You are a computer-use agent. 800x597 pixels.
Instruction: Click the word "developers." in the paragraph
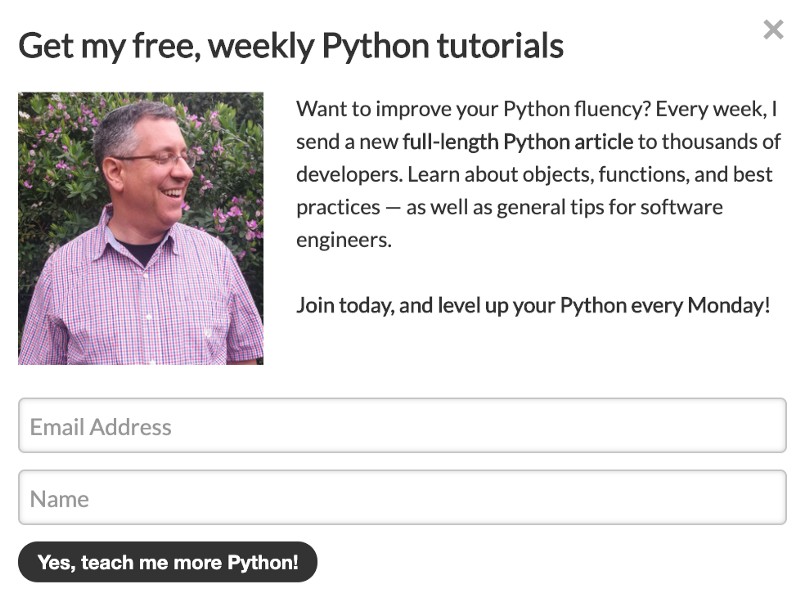[347, 174]
